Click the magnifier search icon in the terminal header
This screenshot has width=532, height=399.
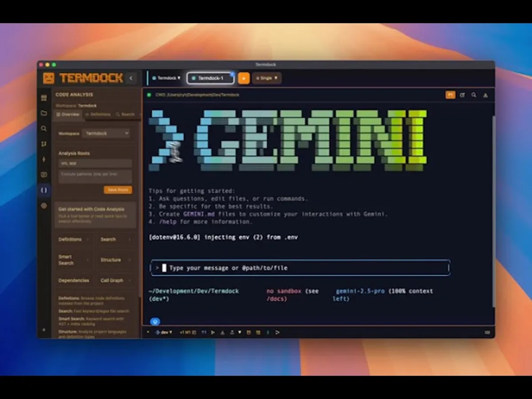(474, 95)
